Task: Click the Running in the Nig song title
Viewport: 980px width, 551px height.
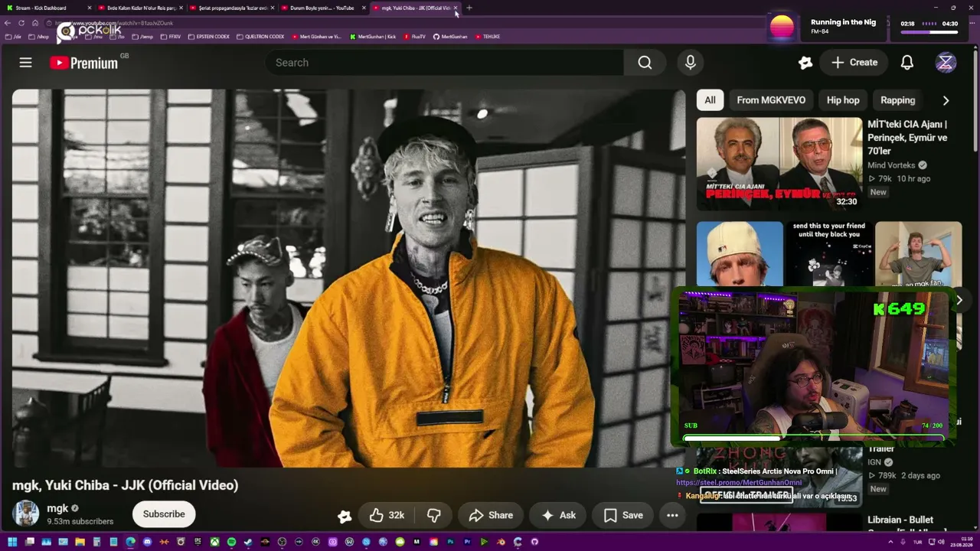Action: tap(843, 22)
